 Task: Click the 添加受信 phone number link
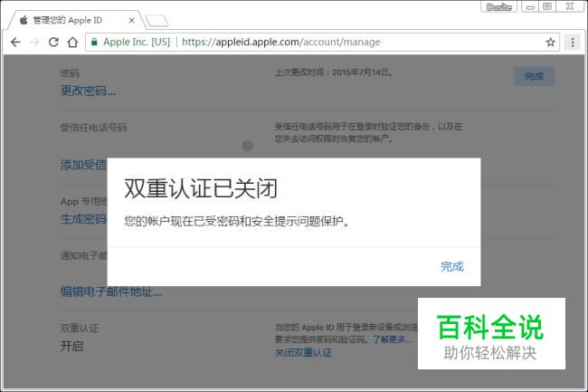(83, 165)
